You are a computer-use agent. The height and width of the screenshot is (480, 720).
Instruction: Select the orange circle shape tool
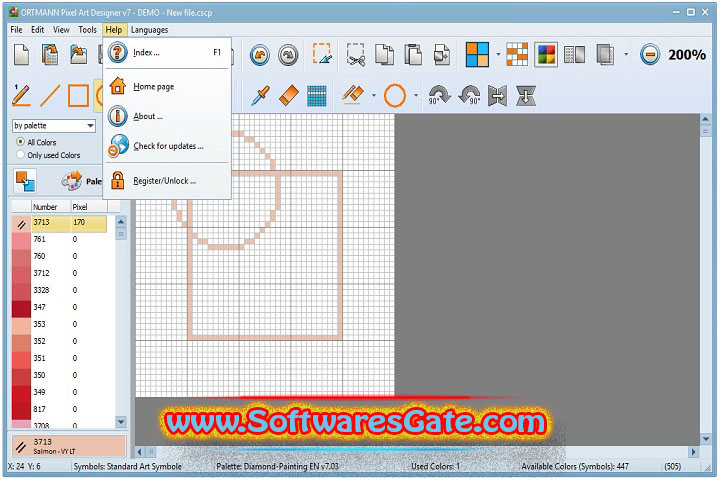tap(395, 96)
